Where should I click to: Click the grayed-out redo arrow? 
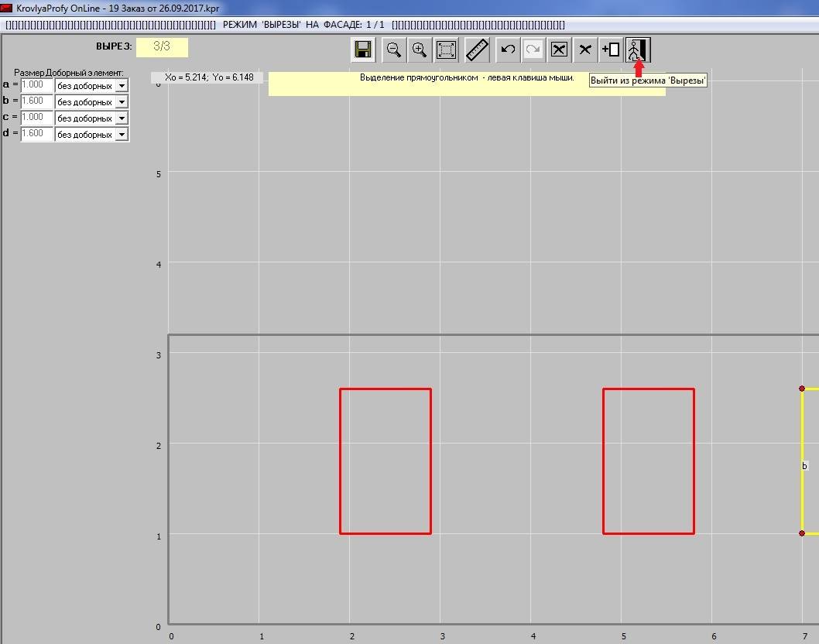533,50
